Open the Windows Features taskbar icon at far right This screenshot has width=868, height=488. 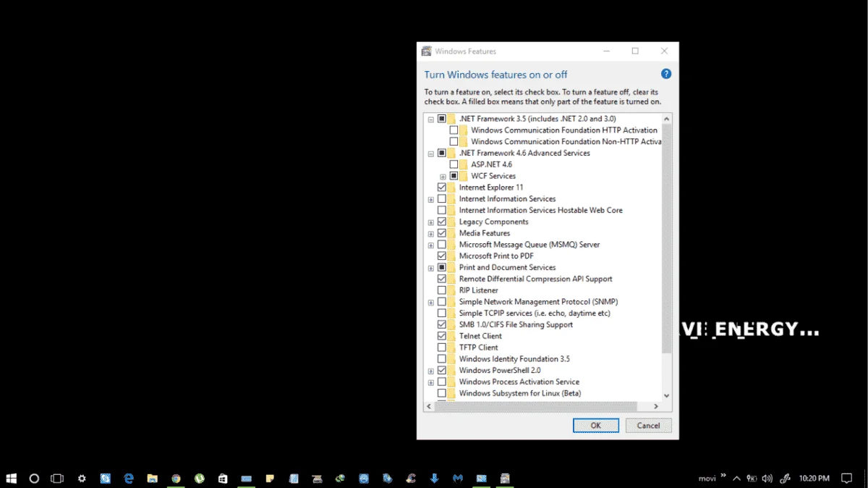(x=505, y=479)
